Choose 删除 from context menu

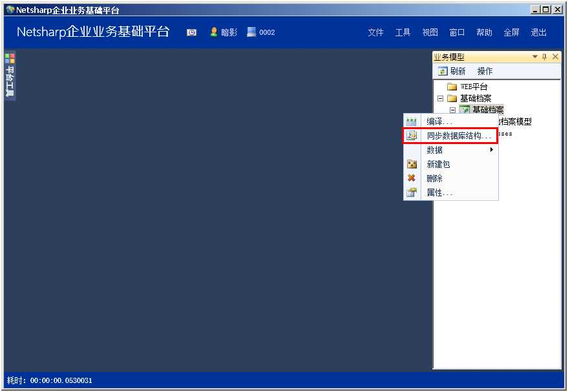click(x=451, y=178)
